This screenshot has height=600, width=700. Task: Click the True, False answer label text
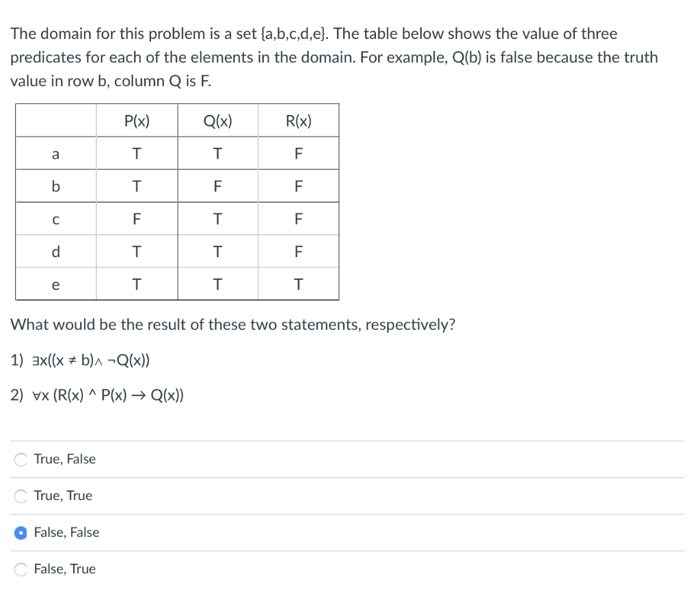[x=65, y=459]
